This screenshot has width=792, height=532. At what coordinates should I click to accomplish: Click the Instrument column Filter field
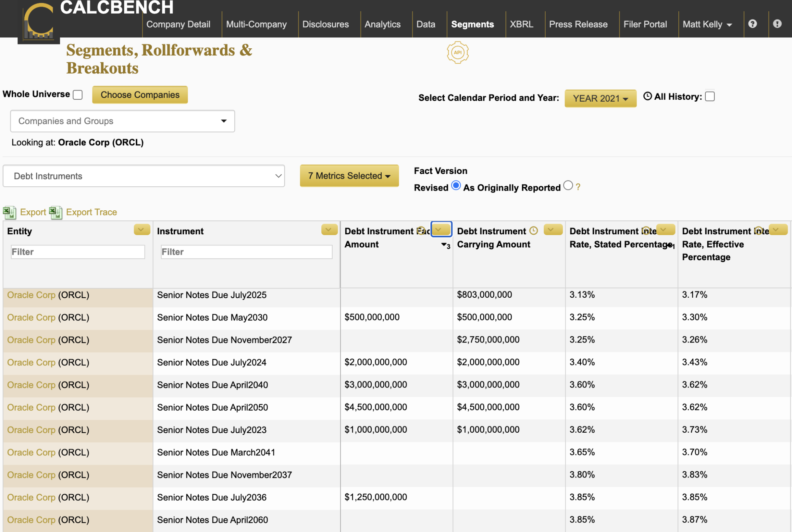click(x=246, y=252)
